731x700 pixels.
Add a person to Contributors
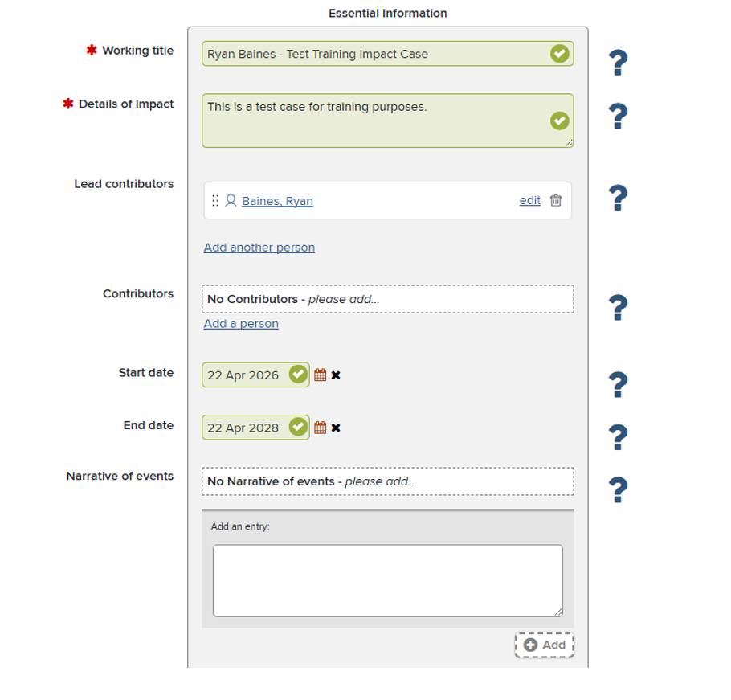241,324
